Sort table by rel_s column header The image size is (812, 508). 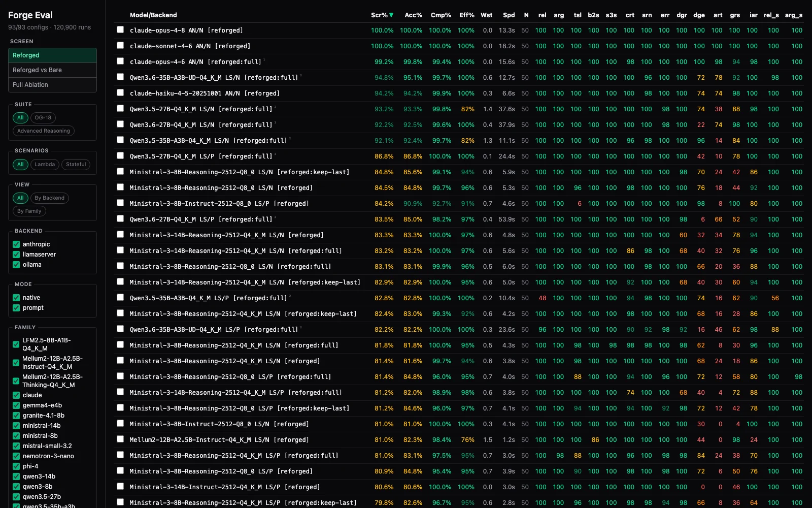tap(771, 15)
